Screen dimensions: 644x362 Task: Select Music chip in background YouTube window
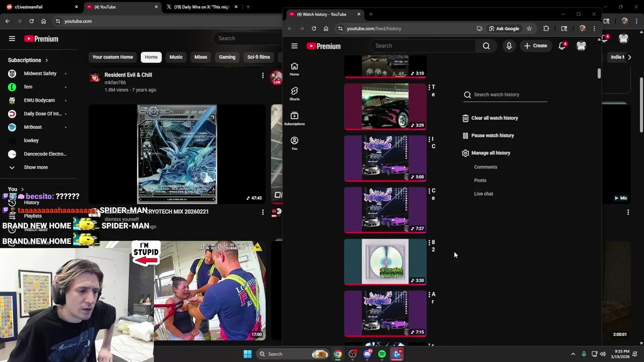click(176, 57)
